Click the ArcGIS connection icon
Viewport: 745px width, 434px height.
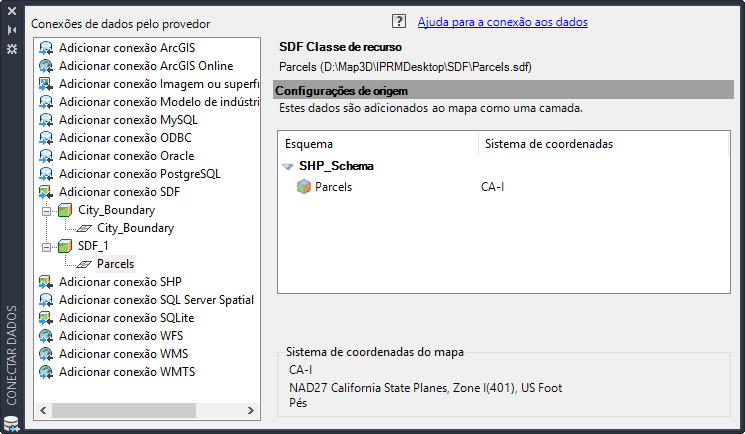coord(46,48)
